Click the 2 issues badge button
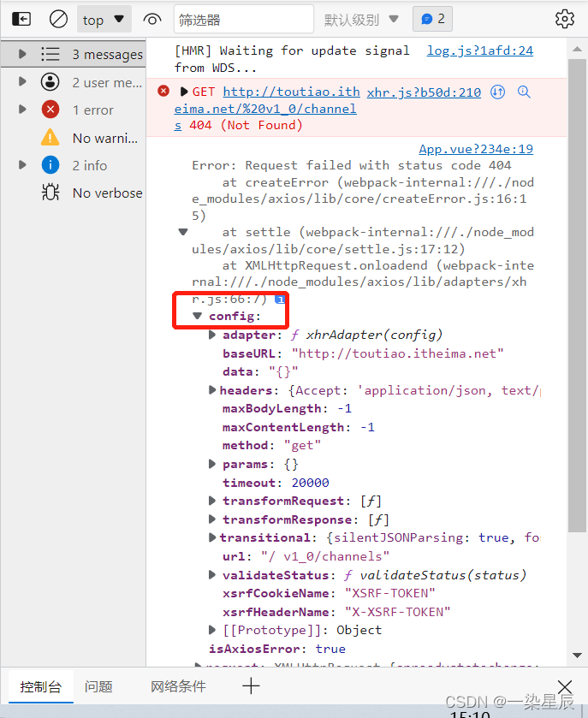The image size is (588, 718). coord(432,19)
